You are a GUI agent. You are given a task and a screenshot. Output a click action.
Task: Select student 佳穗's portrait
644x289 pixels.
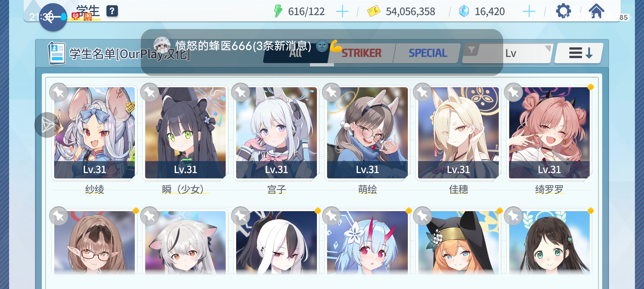click(458, 133)
